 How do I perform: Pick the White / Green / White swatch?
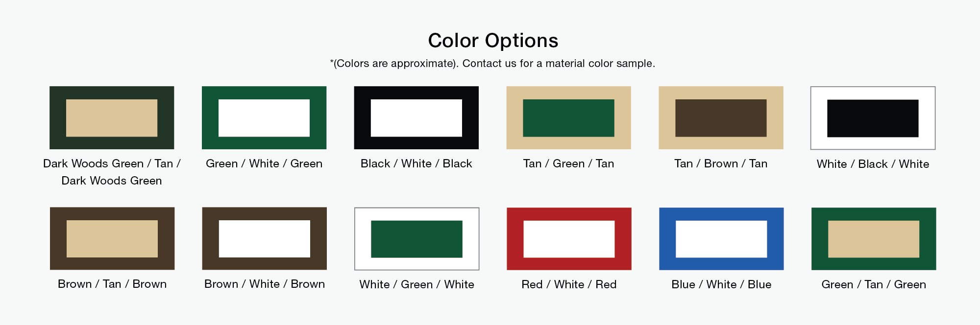pos(417,239)
